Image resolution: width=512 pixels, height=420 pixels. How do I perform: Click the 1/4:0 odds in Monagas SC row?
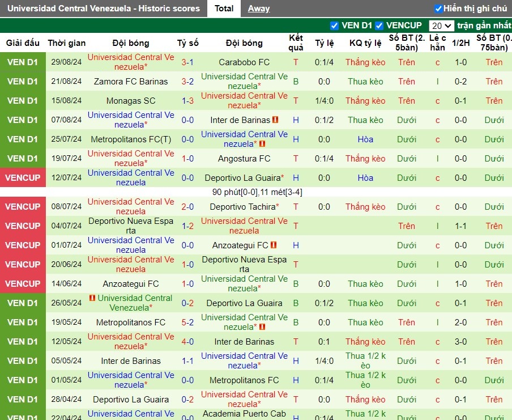[324, 101]
